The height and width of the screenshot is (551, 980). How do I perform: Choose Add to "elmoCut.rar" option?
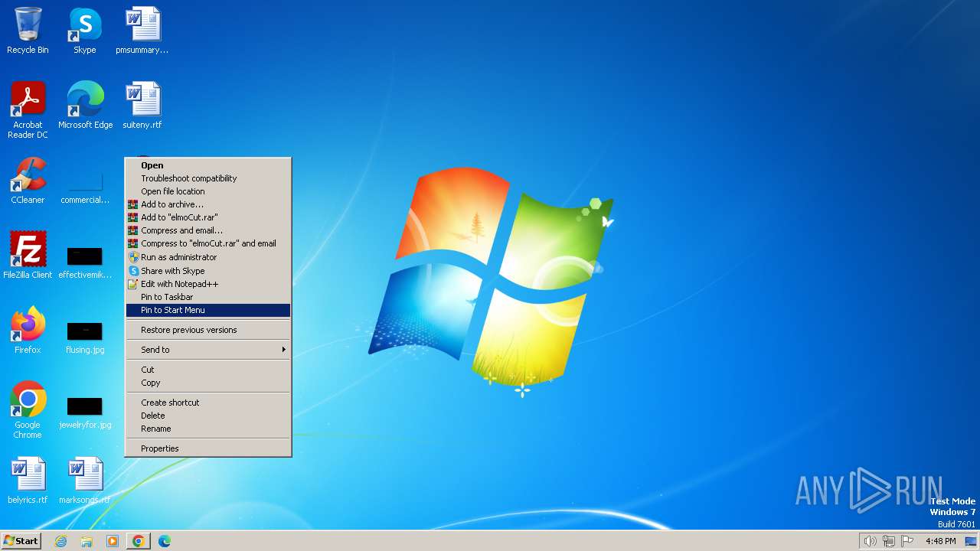(208, 217)
